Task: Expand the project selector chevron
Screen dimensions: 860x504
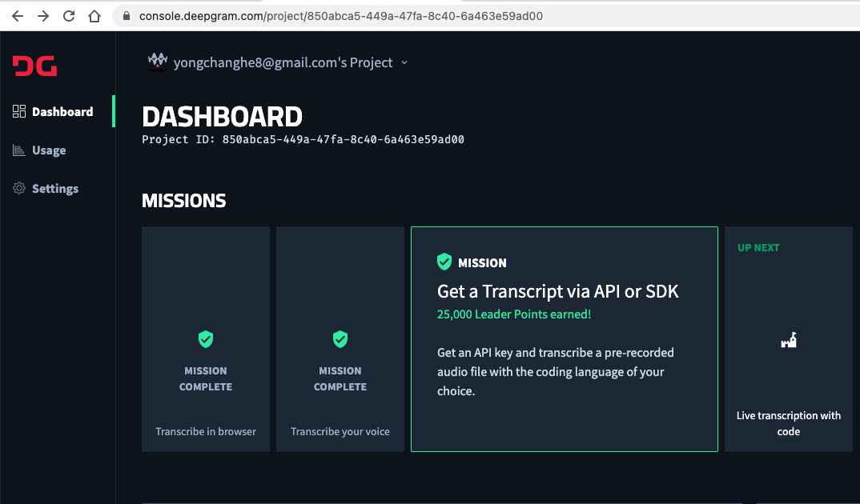Action: pyautogui.click(x=404, y=62)
